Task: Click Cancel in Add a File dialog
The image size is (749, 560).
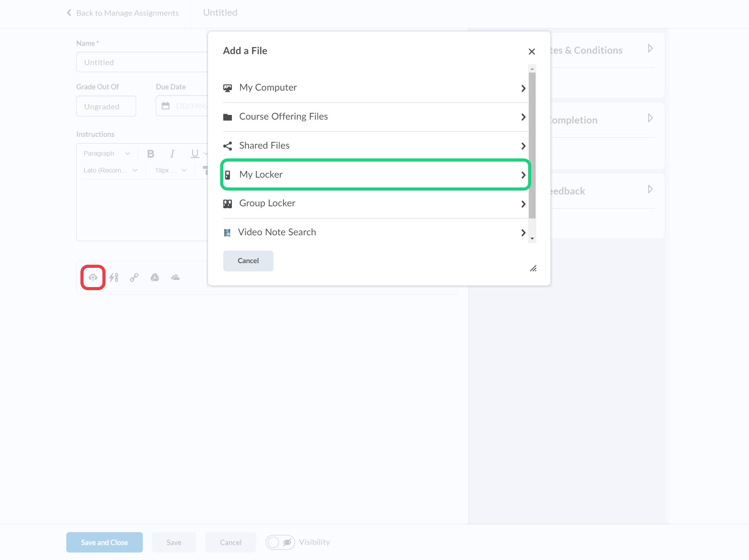Action: pos(248,261)
